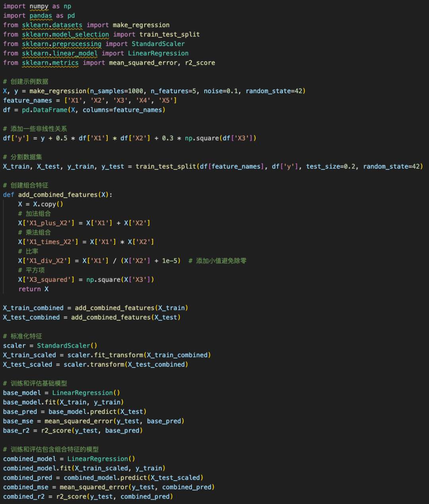Click the make_regression import name
The image size is (429, 504).
click(x=141, y=25)
